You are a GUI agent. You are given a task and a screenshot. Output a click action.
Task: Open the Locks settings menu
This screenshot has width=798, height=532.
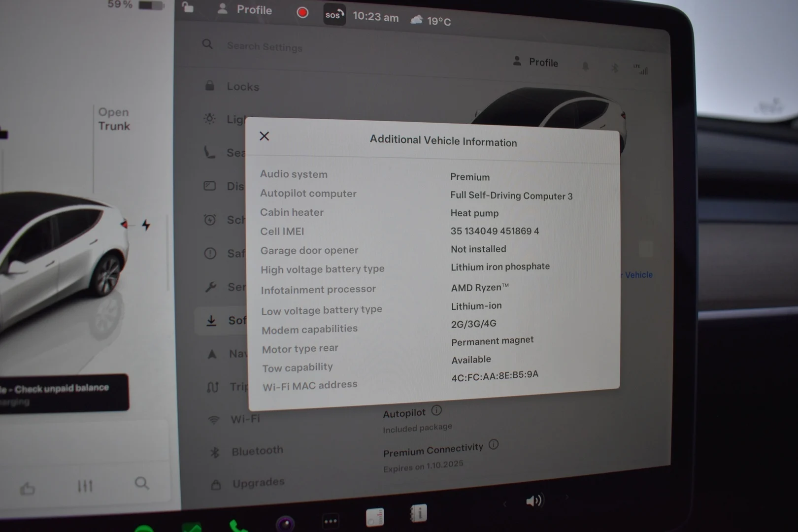point(232,86)
